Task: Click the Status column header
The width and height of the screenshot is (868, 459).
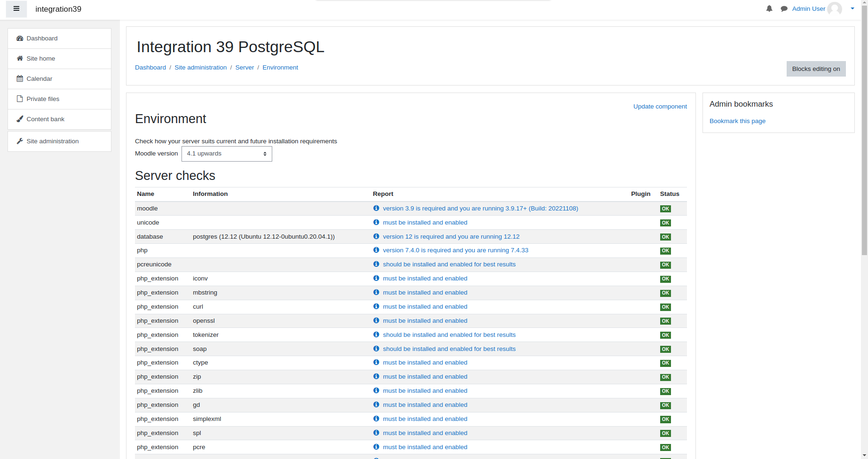Action: pos(670,194)
